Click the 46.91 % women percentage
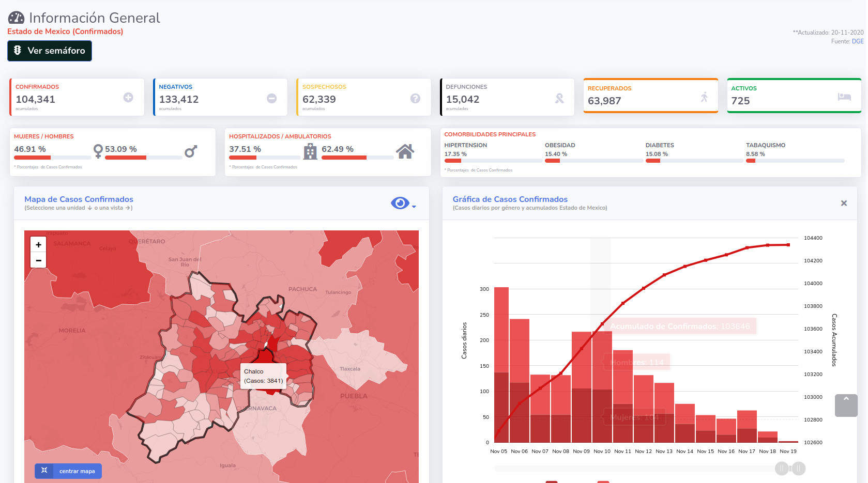 [x=30, y=149]
